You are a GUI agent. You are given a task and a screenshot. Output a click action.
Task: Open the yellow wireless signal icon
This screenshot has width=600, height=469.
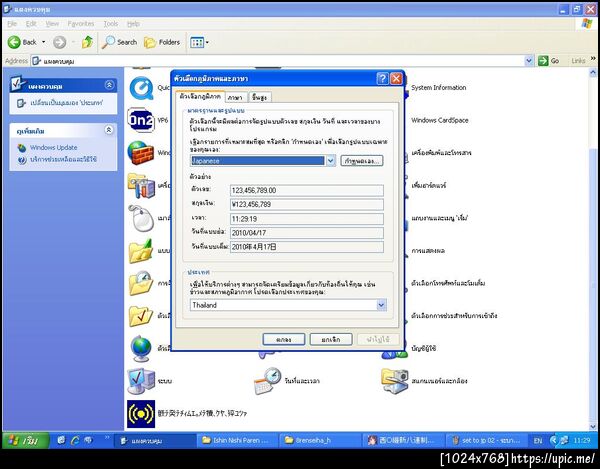141,414
